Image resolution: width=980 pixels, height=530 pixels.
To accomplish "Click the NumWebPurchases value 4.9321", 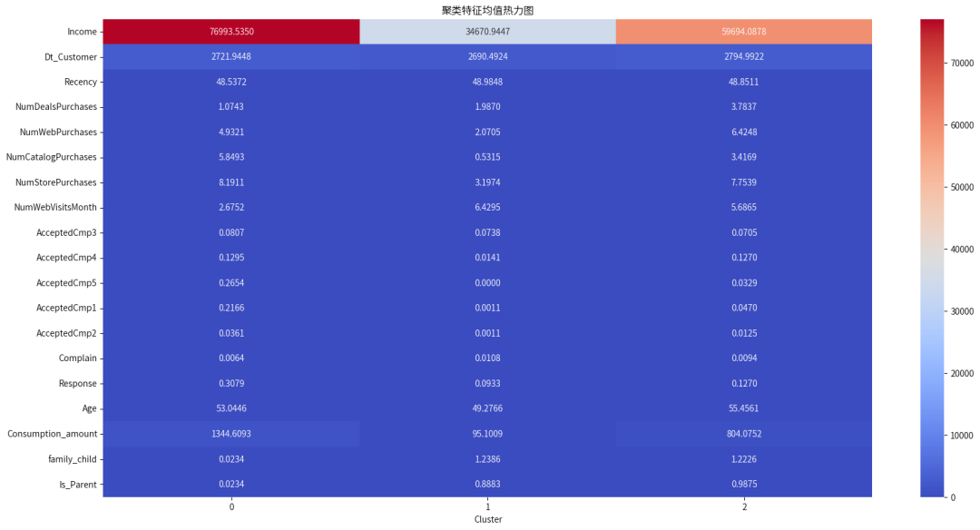I will tap(231, 132).
